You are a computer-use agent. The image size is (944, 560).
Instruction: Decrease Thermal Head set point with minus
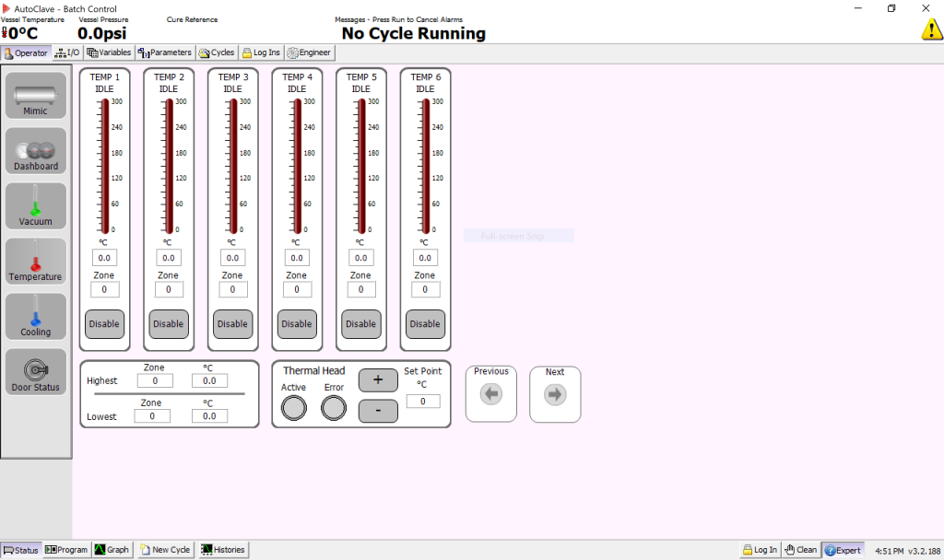coord(378,411)
